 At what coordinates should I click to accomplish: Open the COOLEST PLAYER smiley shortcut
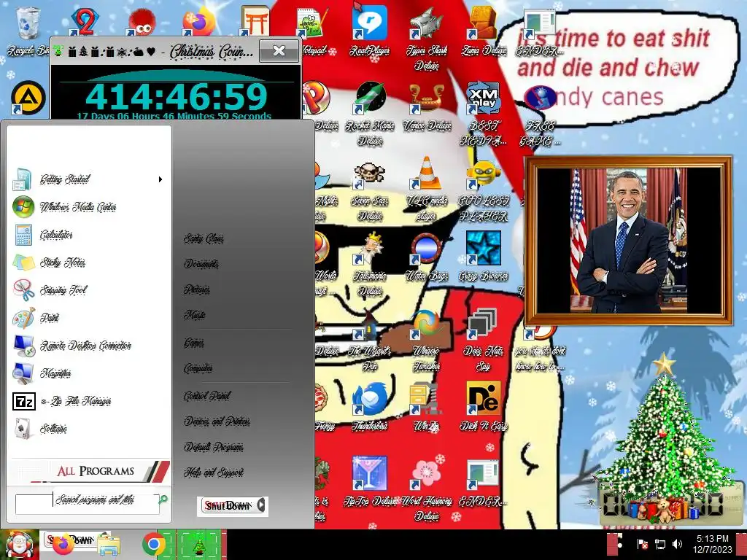click(x=483, y=190)
